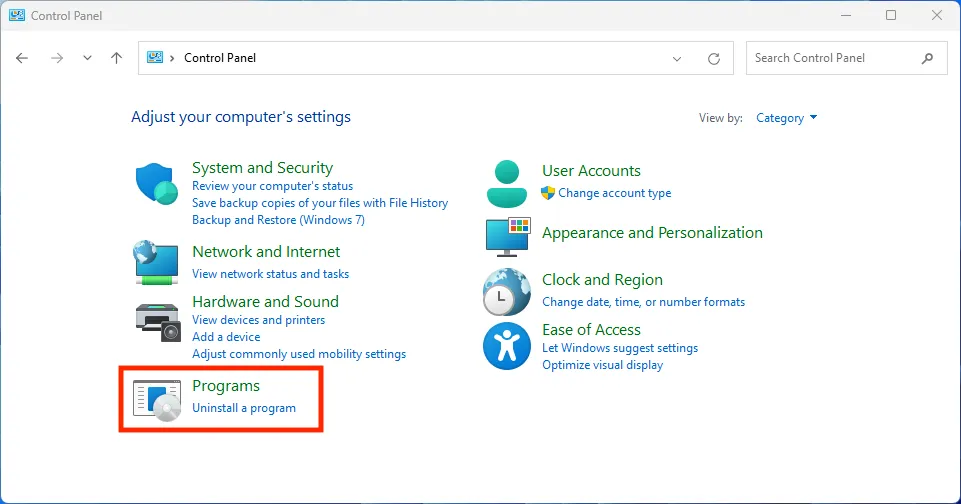This screenshot has width=961, height=504.
Task: Click Optimize visual display link
Action: click(602, 365)
